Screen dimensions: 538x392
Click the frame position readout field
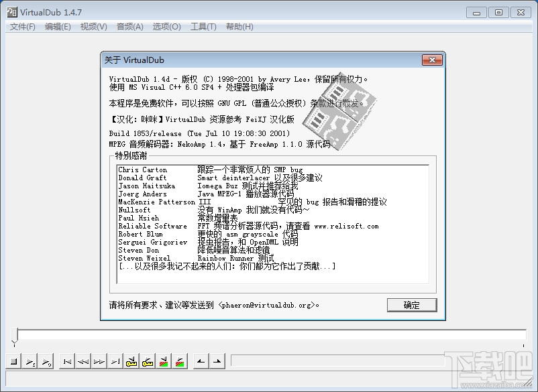[338, 361]
